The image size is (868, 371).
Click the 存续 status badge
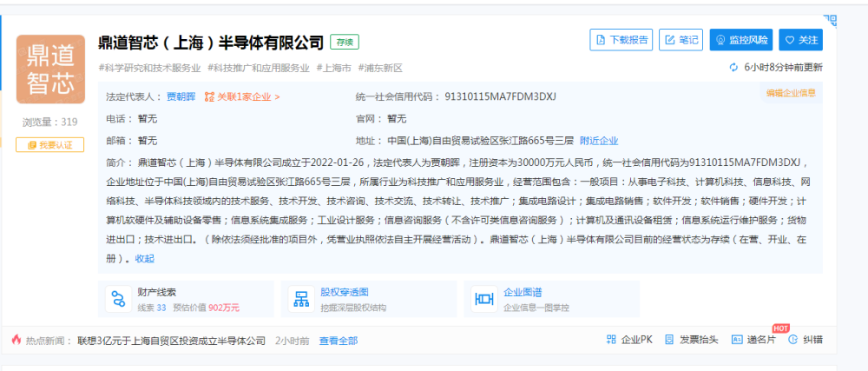tap(345, 42)
